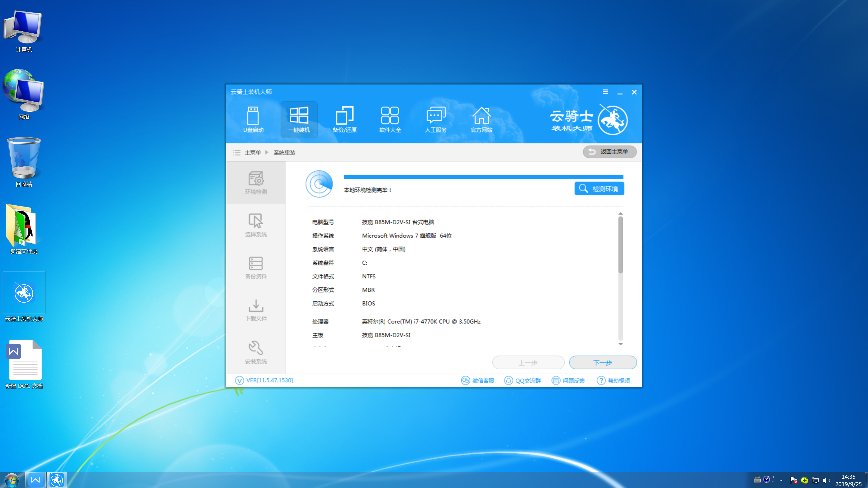Click the 主板 label
Viewport: 868px width, 488px height.
tap(317, 335)
